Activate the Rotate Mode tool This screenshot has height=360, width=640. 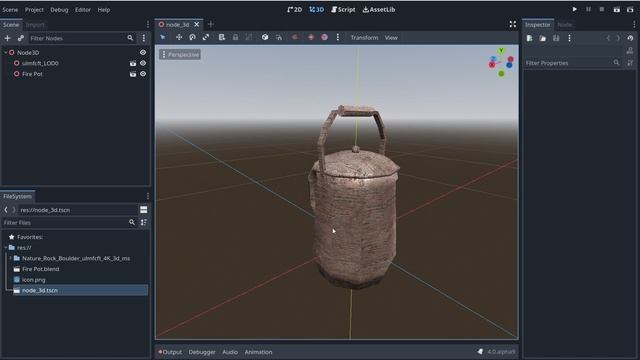tap(192, 38)
